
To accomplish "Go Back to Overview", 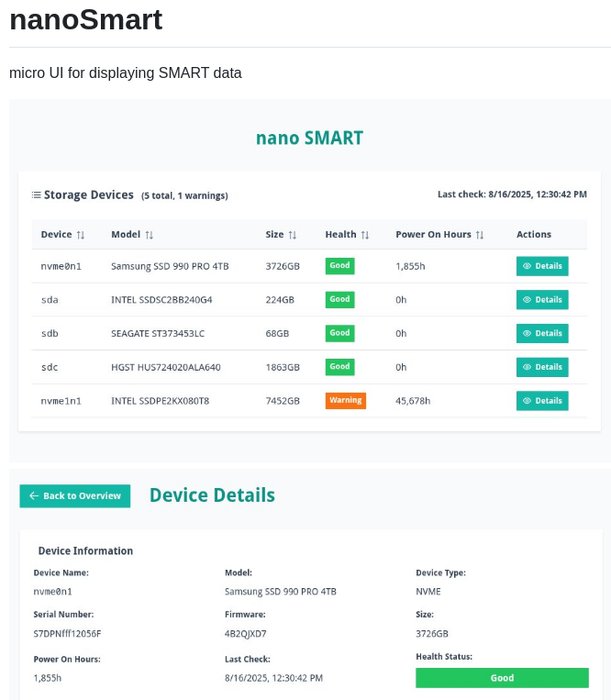I will coord(75,496).
